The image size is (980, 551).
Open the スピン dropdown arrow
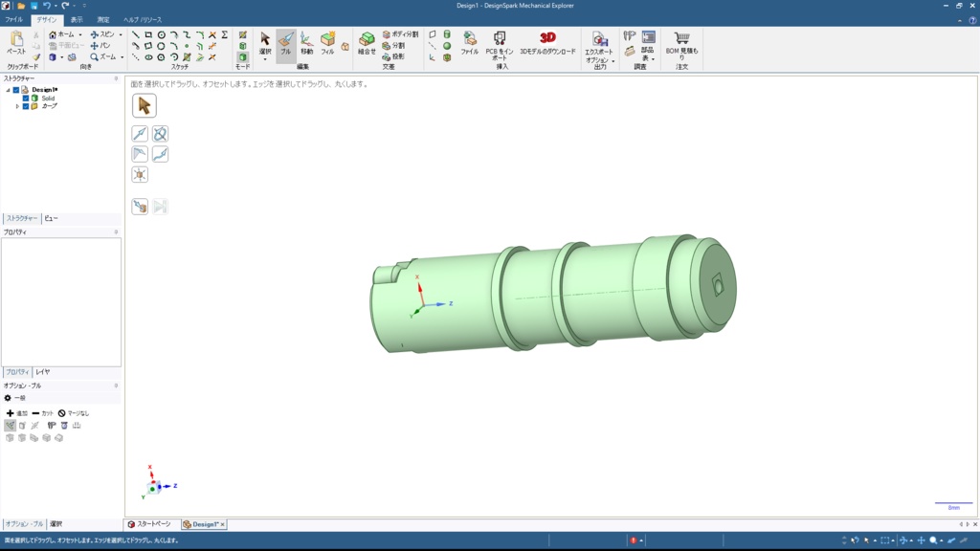click(120, 35)
